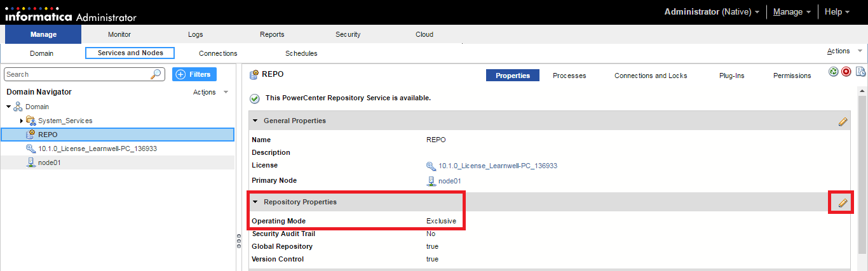Click the node01 server icon in navigator

pyautogui.click(x=31, y=162)
